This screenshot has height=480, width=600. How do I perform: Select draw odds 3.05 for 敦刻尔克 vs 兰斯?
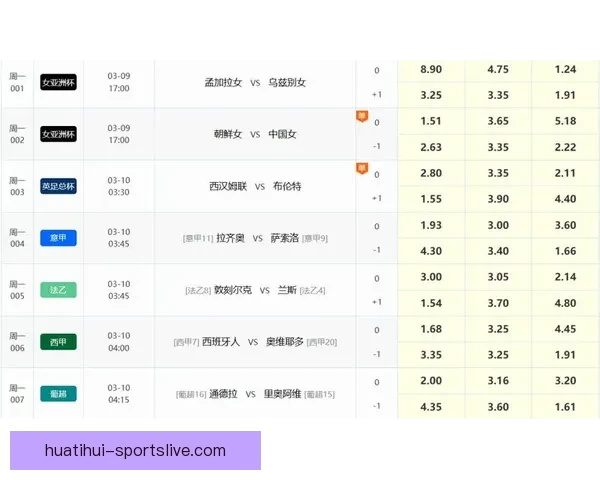pyautogui.click(x=498, y=277)
